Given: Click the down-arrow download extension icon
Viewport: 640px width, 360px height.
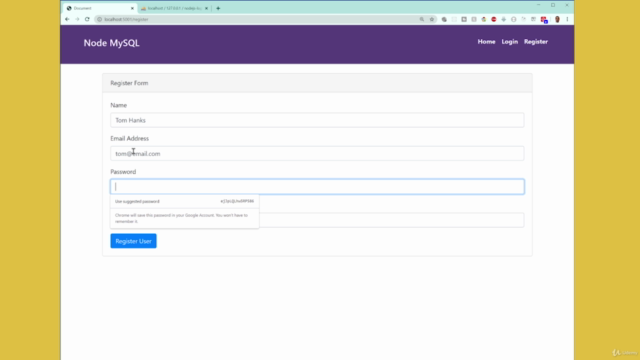Looking at the screenshot, I should point(504,19).
